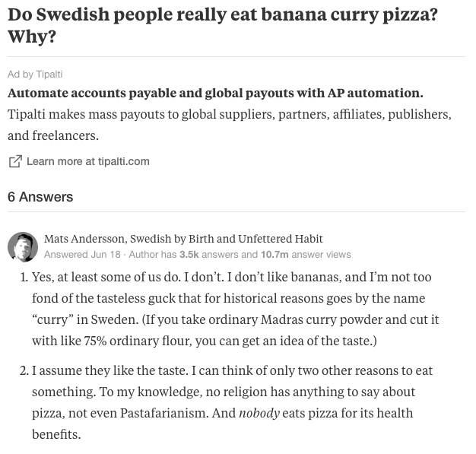Click 'Swedish by Birth and Unfettered Habit' credential
Viewport: 476px width, 454px height.
click(226, 239)
